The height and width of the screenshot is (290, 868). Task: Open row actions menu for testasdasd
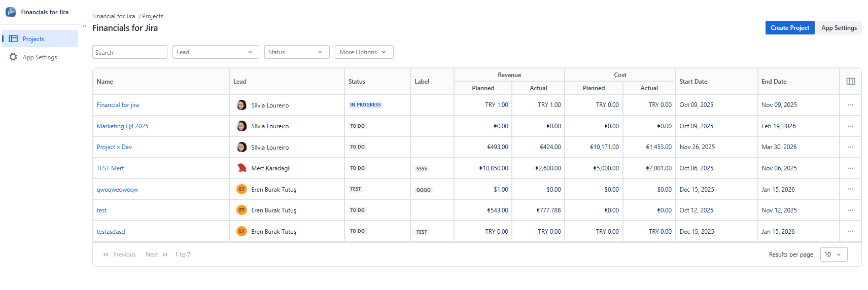(x=851, y=231)
